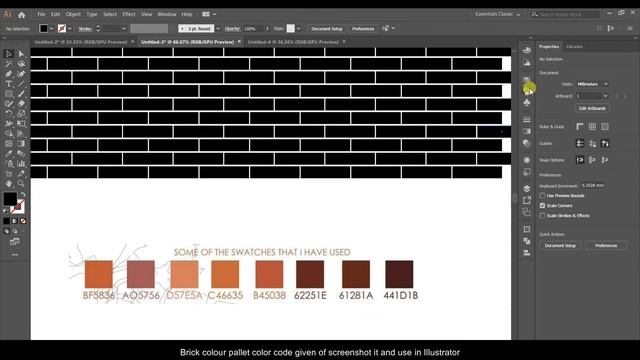Open the 3 pt. Round brush dropdown
Viewport: 640px width, 360px height.
pyautogui.click(x=218, y=29)
